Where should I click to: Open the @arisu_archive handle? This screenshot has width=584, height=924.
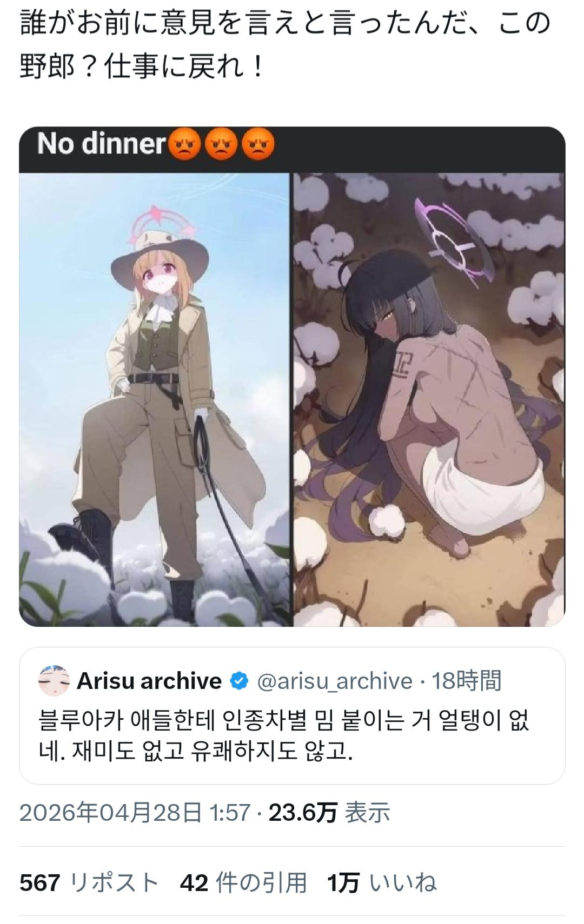coord(334,681)
